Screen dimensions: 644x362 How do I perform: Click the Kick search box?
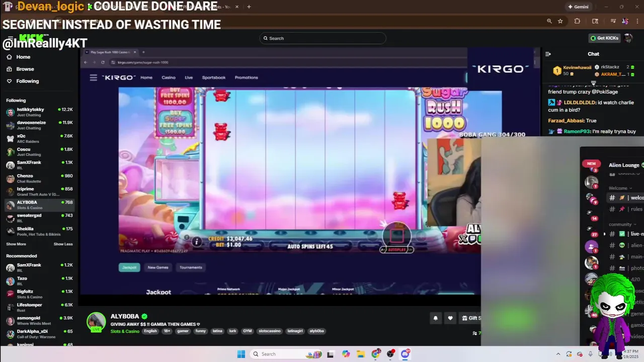tap(323, 38)
